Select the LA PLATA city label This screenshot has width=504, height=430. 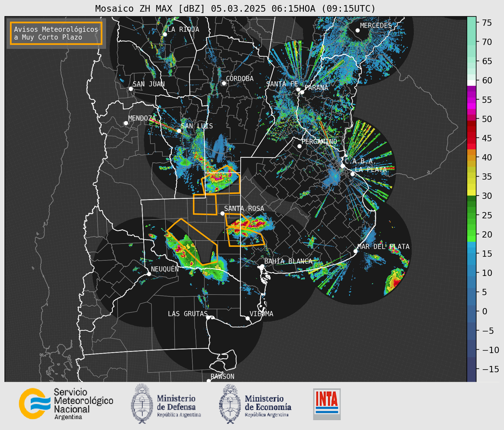[371, 170]
